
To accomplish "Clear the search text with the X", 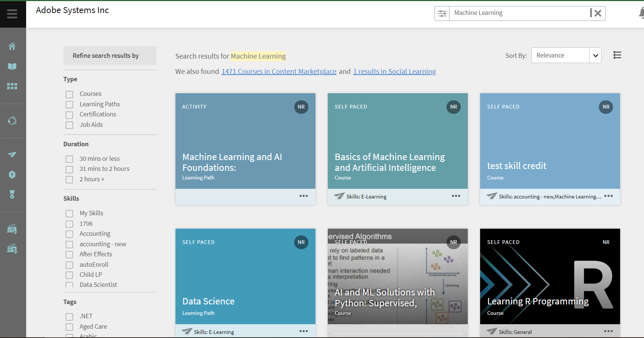I will click(598, 13).
